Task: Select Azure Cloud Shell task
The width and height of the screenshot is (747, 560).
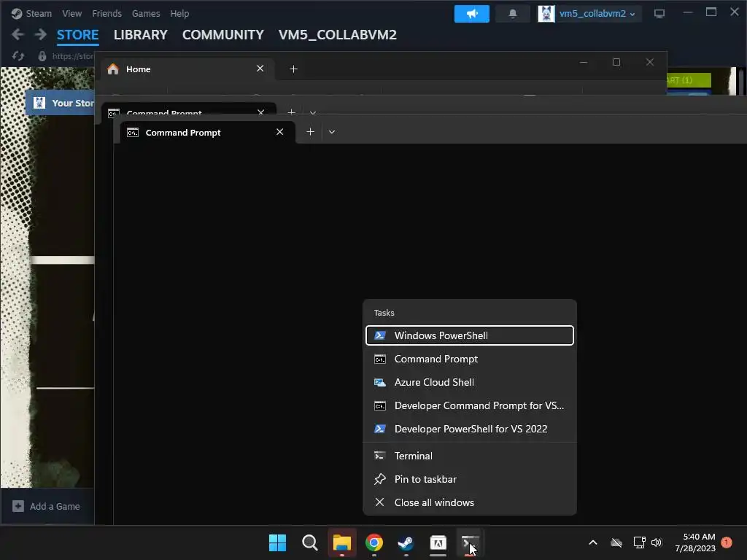Action: pyautogui.click(x=469, y=382)
